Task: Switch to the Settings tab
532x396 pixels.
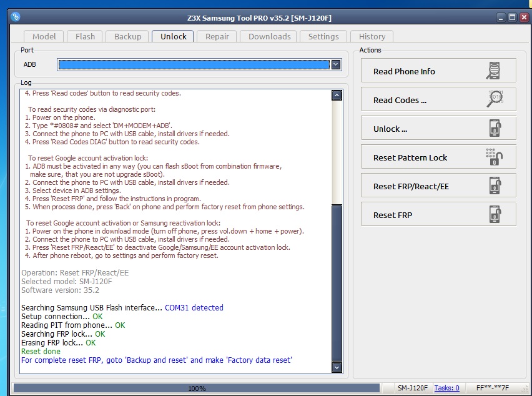Action: pos(323,36)
